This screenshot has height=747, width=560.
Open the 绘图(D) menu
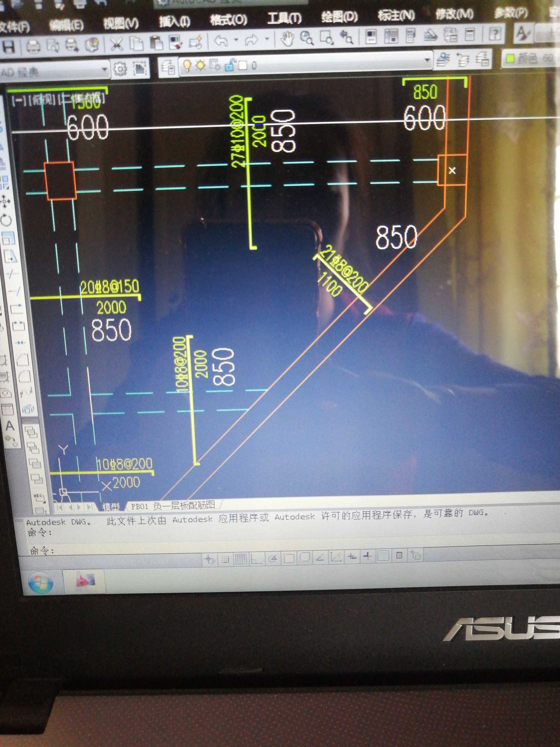point(339,17)
